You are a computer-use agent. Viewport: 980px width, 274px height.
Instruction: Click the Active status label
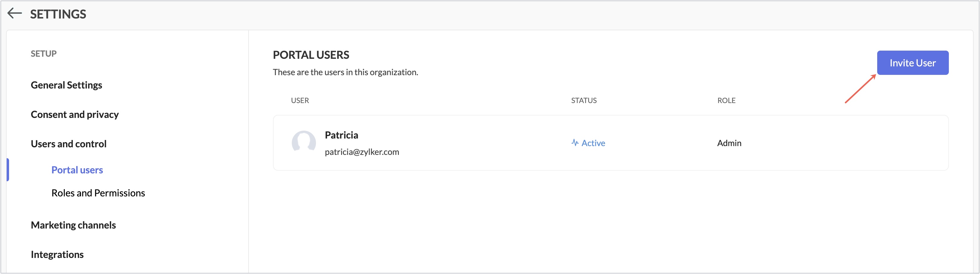tap(593, 143)
